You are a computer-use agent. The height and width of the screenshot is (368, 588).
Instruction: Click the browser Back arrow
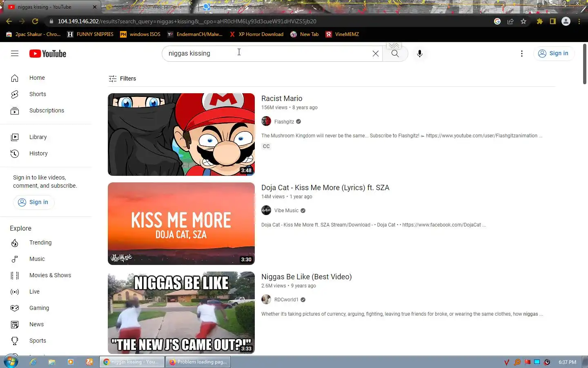9,21
